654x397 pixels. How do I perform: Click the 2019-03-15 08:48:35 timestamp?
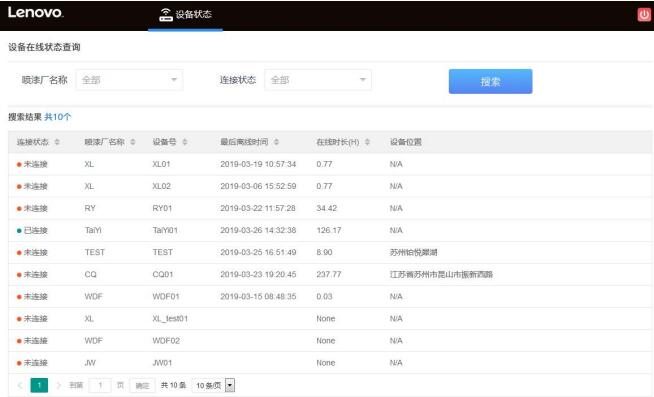(258, 296)
